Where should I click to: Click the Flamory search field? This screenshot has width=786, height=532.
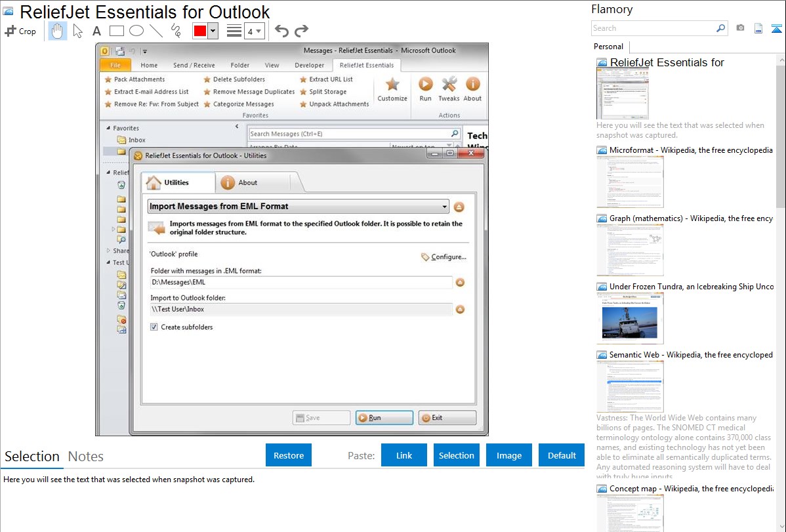coord(653,28)
